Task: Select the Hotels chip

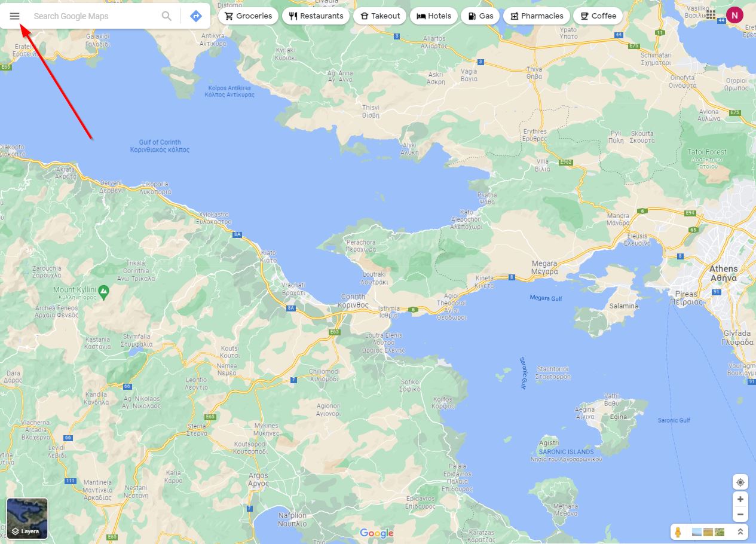Action: 434,16
